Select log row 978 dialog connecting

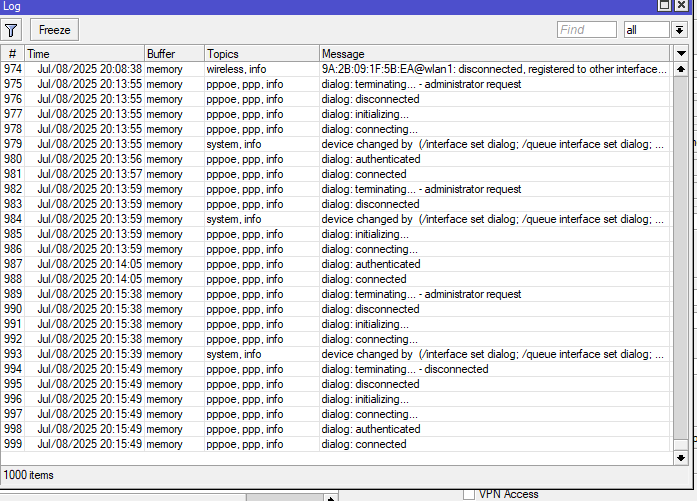pos(336,129)
